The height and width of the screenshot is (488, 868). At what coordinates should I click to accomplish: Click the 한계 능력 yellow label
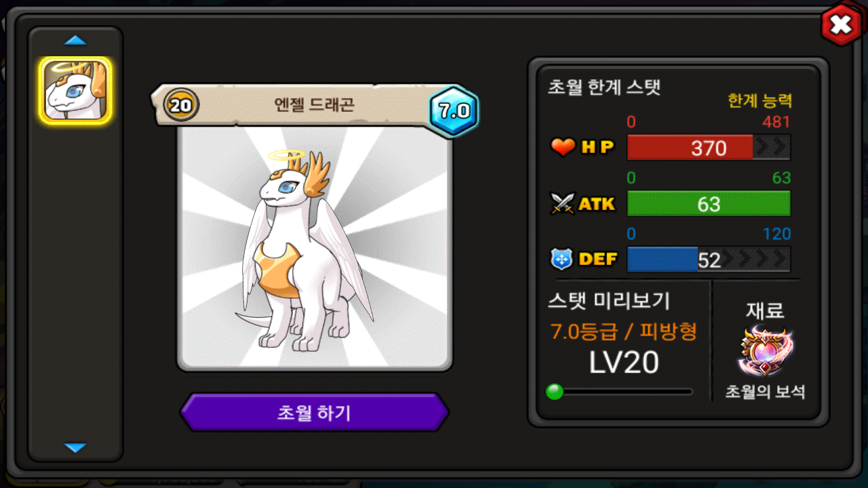[759, 101]
